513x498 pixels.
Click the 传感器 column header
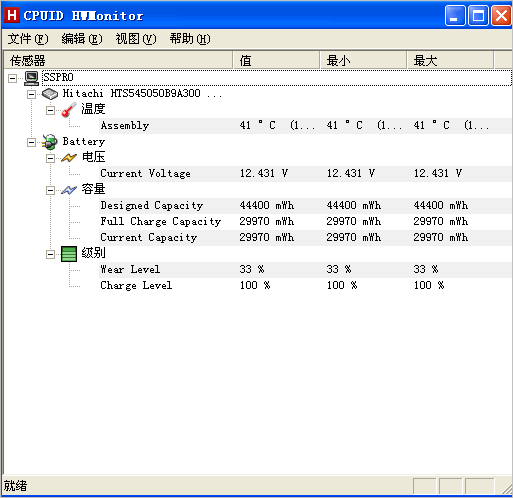point(118,60)
